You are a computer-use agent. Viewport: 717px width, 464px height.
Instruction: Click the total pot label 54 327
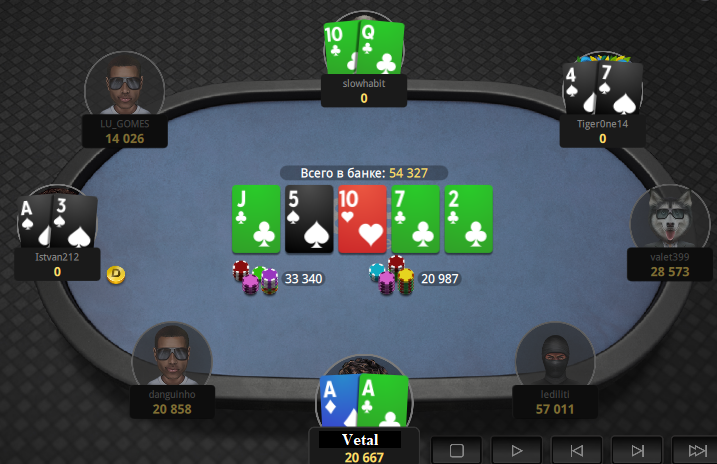(x=364, y=173)
